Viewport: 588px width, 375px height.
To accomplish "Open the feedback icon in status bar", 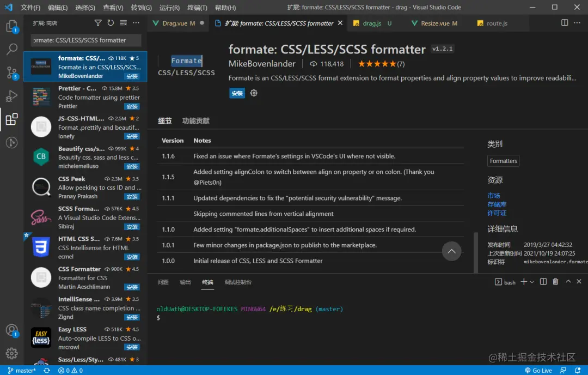I will click(x=563, y=371).
